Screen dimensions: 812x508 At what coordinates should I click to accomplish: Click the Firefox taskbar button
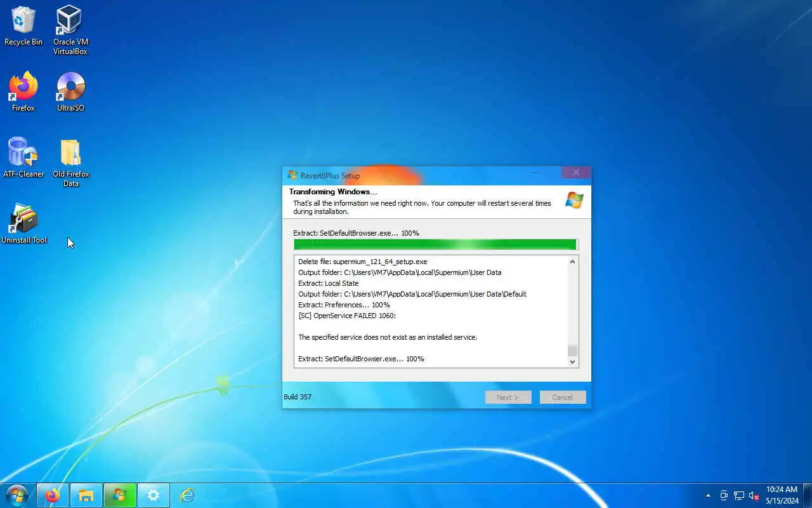52,495
